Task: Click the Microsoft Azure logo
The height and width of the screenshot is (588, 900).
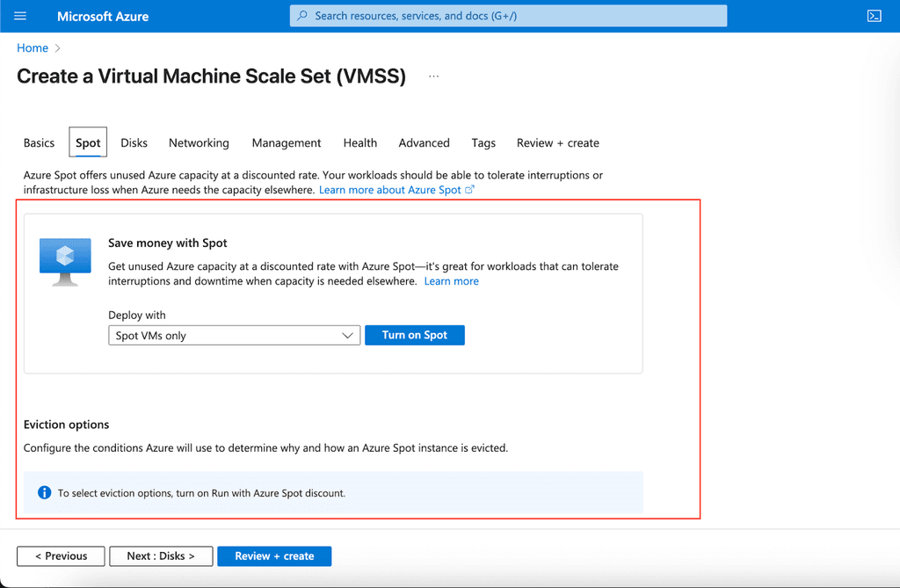Action: (103, 15)
